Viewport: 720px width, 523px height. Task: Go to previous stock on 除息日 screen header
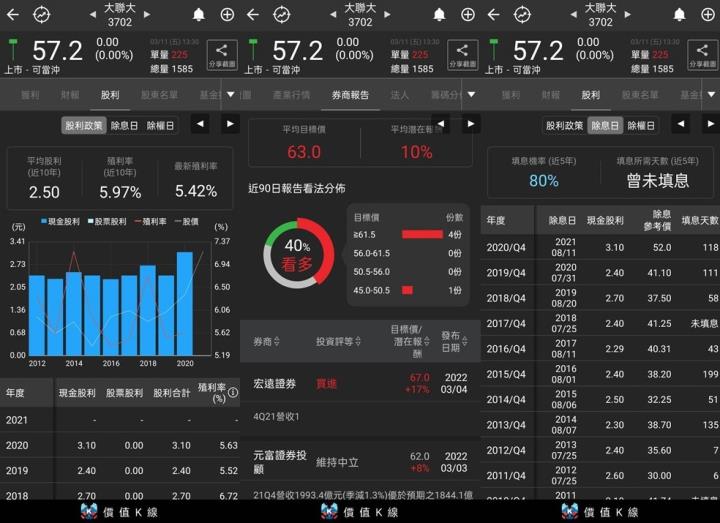coord(574,15)
